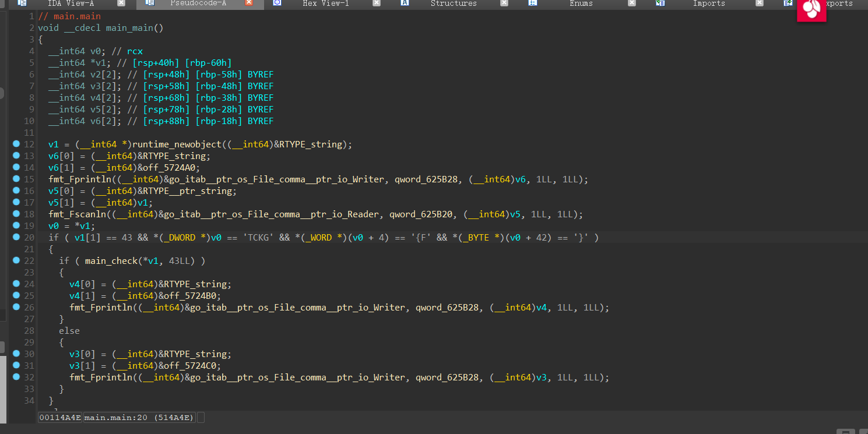Image resolution: width=868 pixels, height=434 pixels.
Task: Click the breakpoint dot on line 31
Action: (x=16, y=365)
